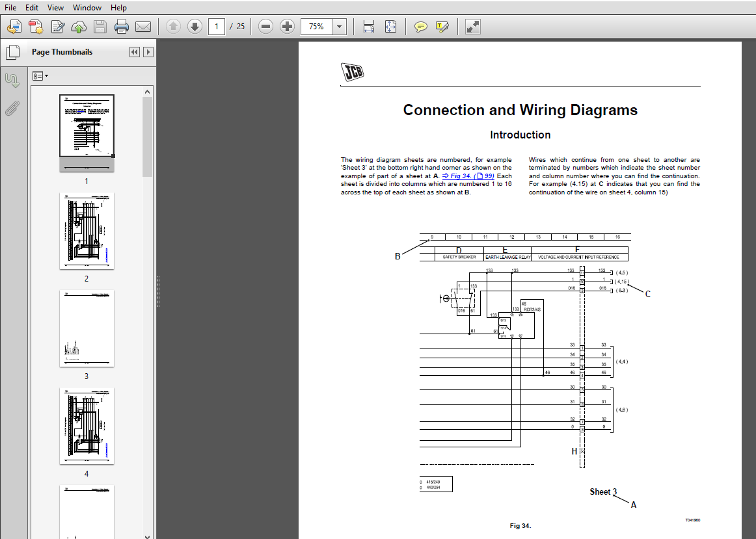756x539 pixels.
Task: Click the Introduction subheading
Action: pos(520,135)
